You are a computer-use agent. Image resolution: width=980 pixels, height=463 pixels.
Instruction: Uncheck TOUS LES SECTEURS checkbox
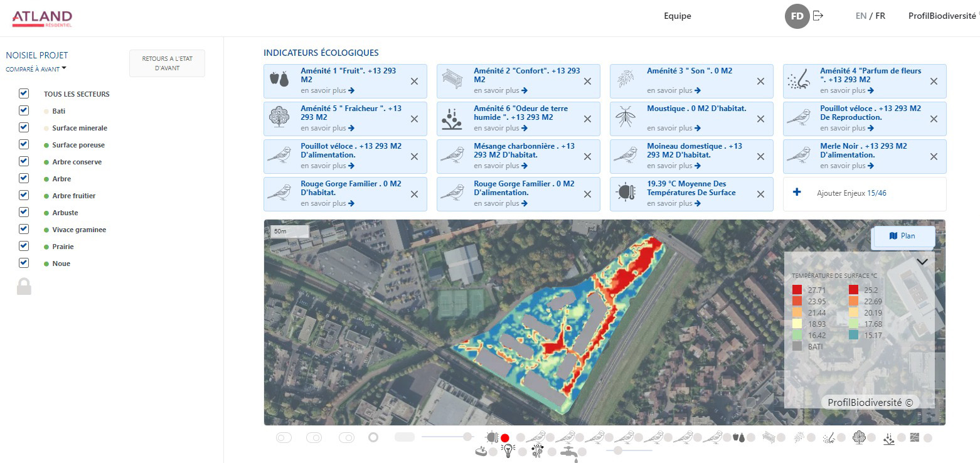click(x=24, y=93)
